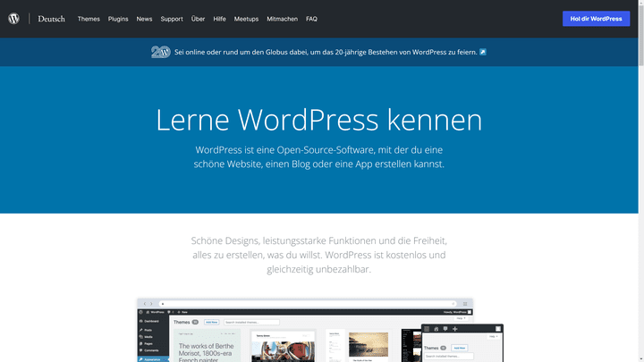Click the WordPress dashboard screenshot image
This screenshot has height=362, width=644.
[x=305, y=331]
